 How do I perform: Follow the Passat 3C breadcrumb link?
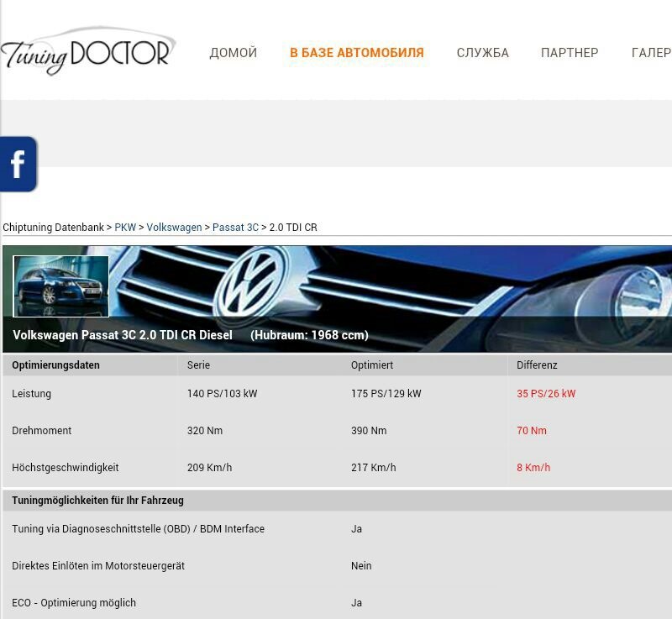[236, 228]
